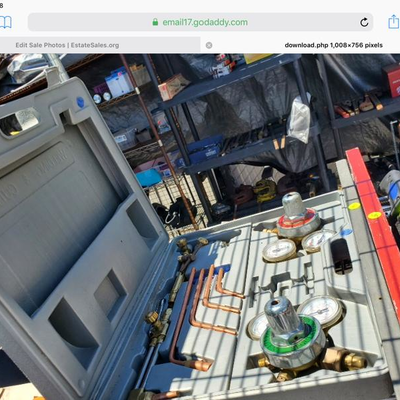Close the EstateSales.org tab with the X
Screen dimensions: 400x400
coord(209,45)
